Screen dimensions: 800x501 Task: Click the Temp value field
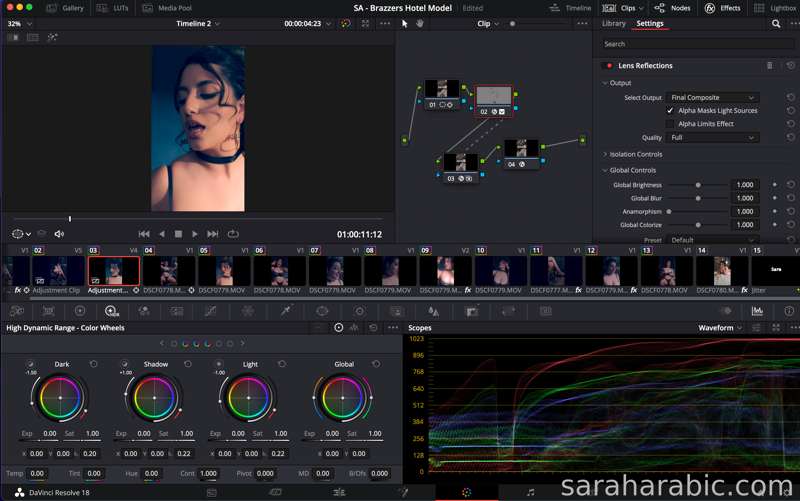point(37,473)
